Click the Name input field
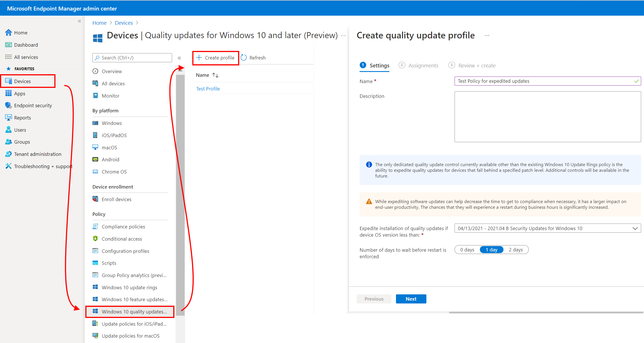This screenshot has height=343, width=644. [x=547, y=81]
